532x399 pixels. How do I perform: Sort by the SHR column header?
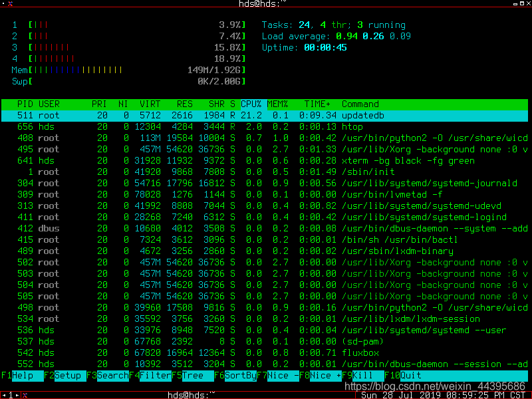point(217,104)
